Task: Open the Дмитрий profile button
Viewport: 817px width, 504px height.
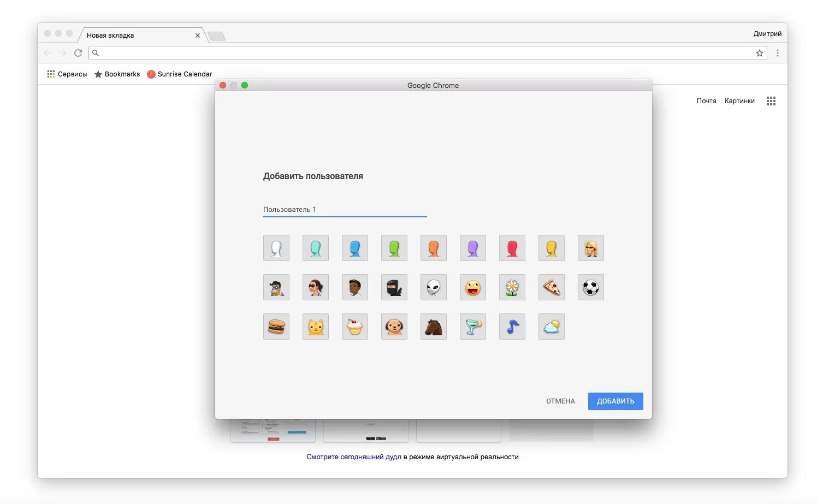Action: (x=767, y=34)
